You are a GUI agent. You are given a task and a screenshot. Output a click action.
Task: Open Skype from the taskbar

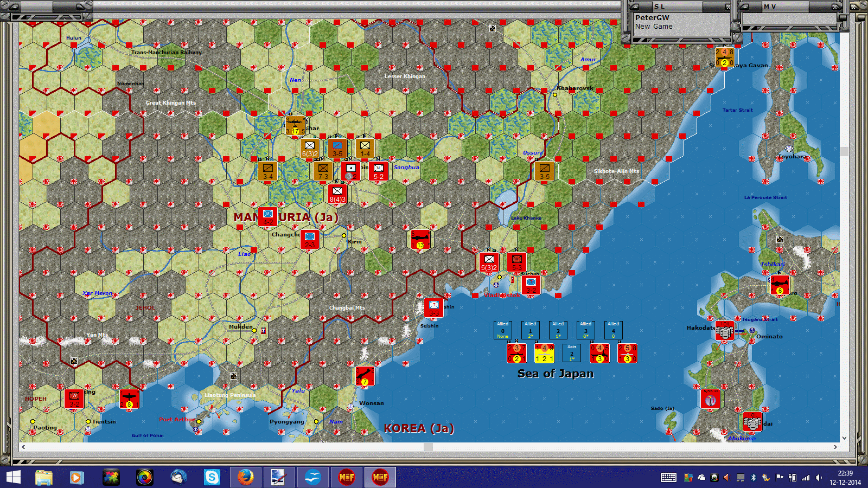coord(212,477)
